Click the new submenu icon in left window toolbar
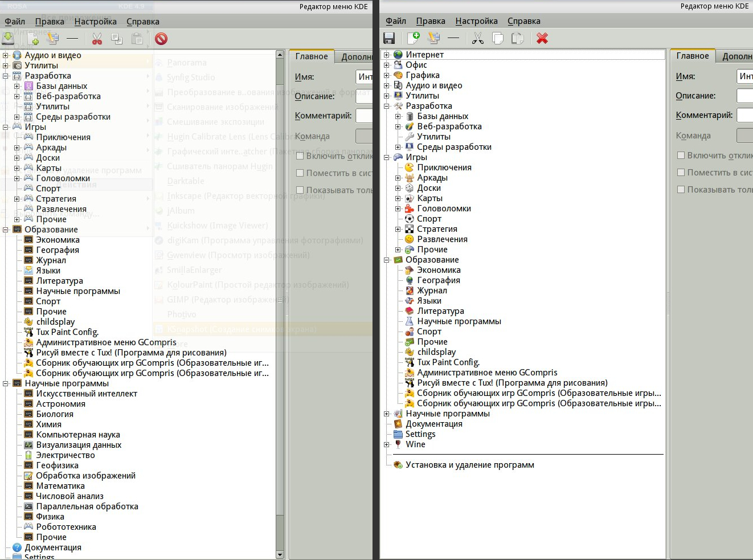The width and height of the screenshot is (753, 560). click(x=53, y=38)
